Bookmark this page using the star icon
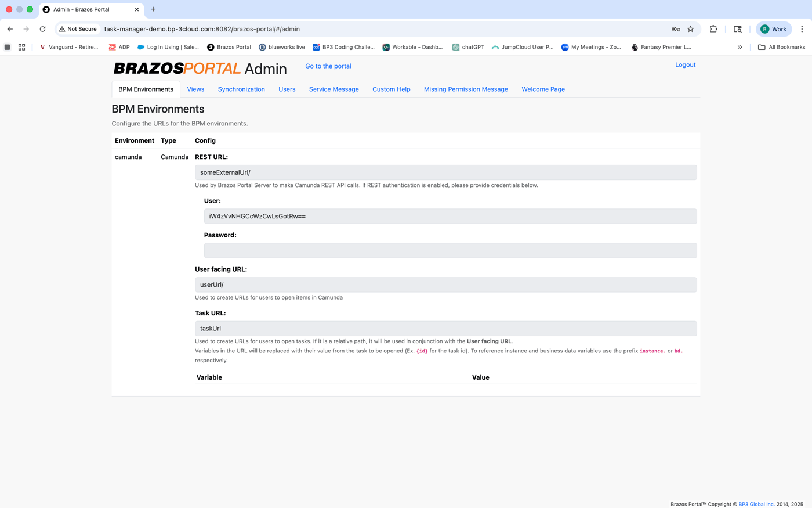 [x=690, y=29]
